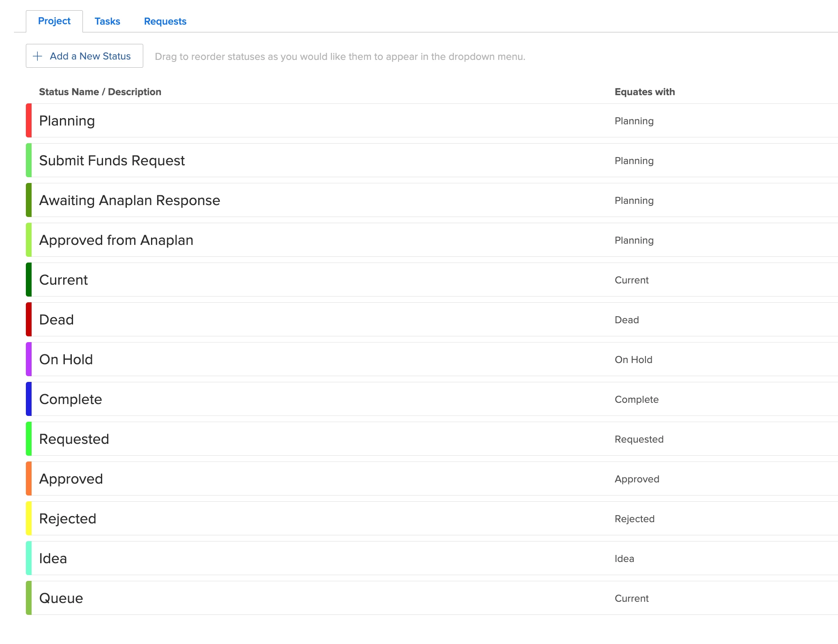The width and height of the screenshot is (838, 644).
Task: Switch to the Tasks tab
Action: 107,21
